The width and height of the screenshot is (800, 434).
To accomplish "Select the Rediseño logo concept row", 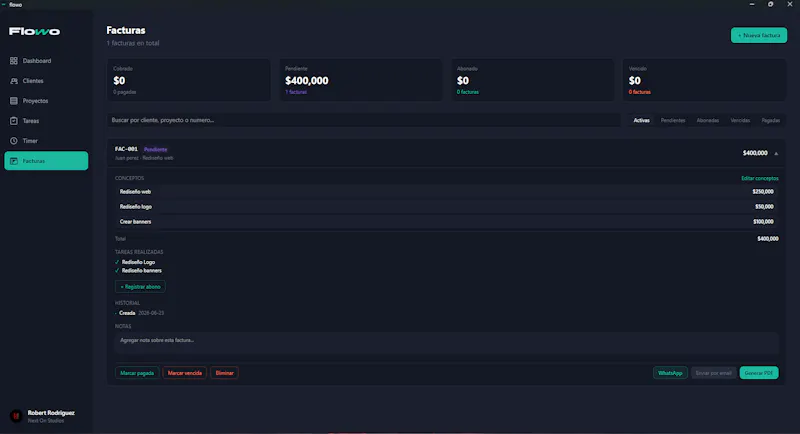I will coord(446,207).
